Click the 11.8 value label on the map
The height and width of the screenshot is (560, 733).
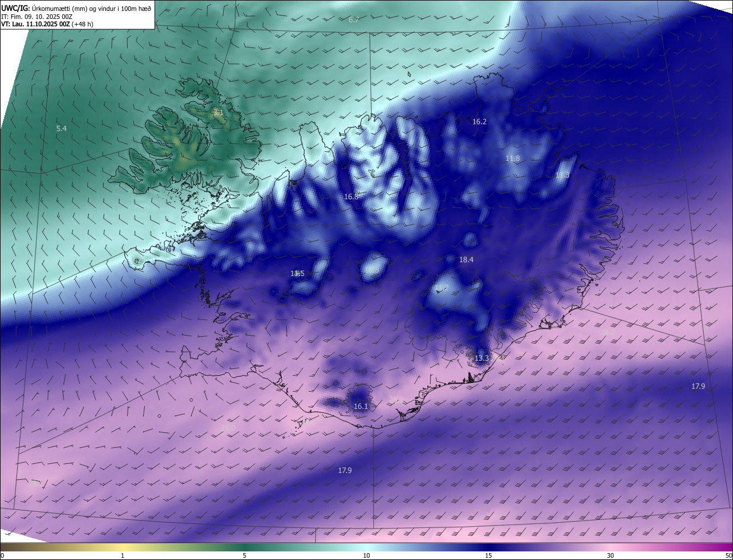(x=513, y=159)
